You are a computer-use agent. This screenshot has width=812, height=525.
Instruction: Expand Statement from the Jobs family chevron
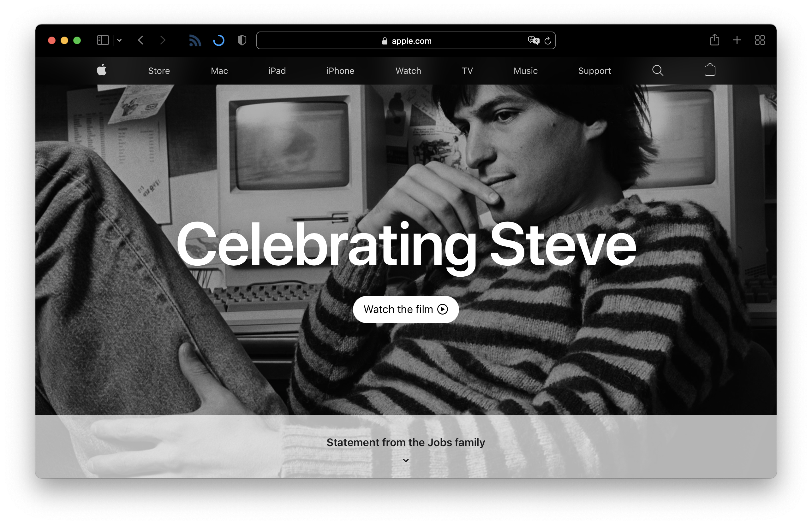click(x=405, y=460)
